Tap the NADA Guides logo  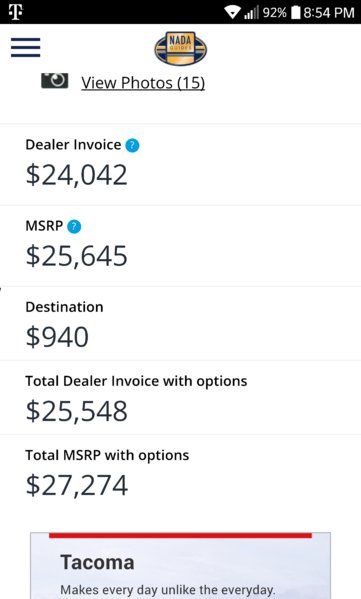181,49
